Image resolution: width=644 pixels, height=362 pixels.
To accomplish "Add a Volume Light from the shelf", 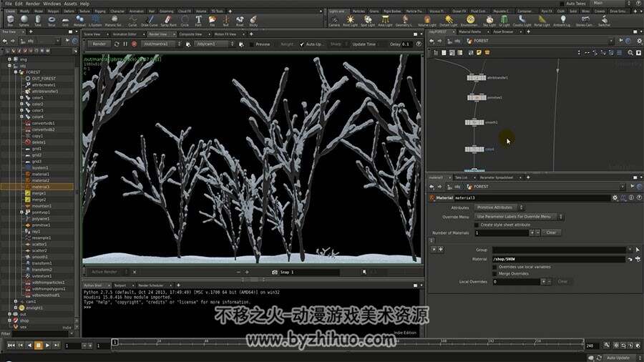I will pos(426,20).
